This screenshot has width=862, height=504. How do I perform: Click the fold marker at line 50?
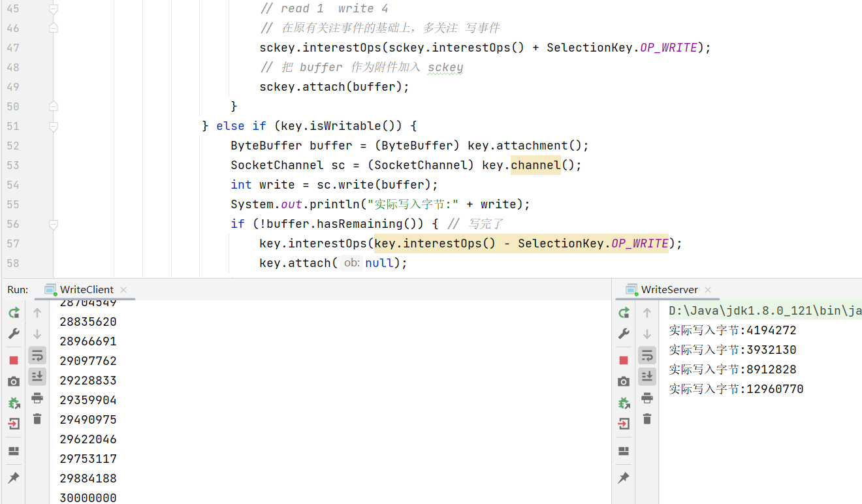tap(54, 106)
